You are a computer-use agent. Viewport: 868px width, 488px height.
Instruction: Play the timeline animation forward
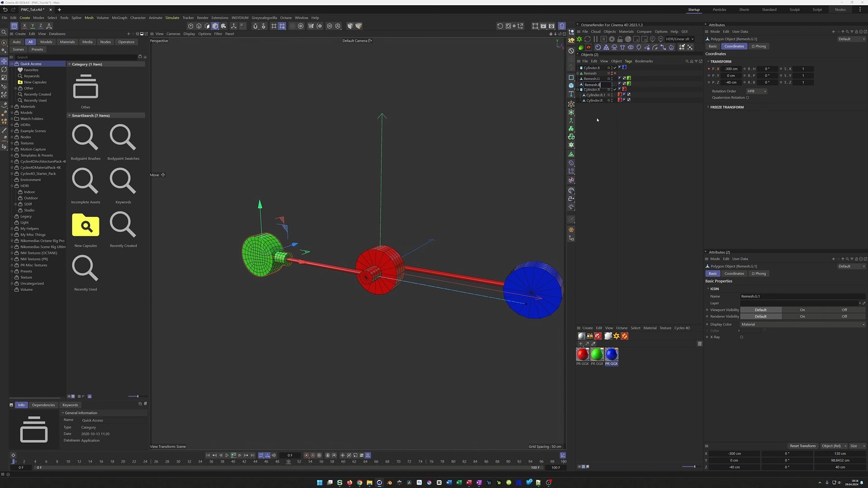pos(227,455)
